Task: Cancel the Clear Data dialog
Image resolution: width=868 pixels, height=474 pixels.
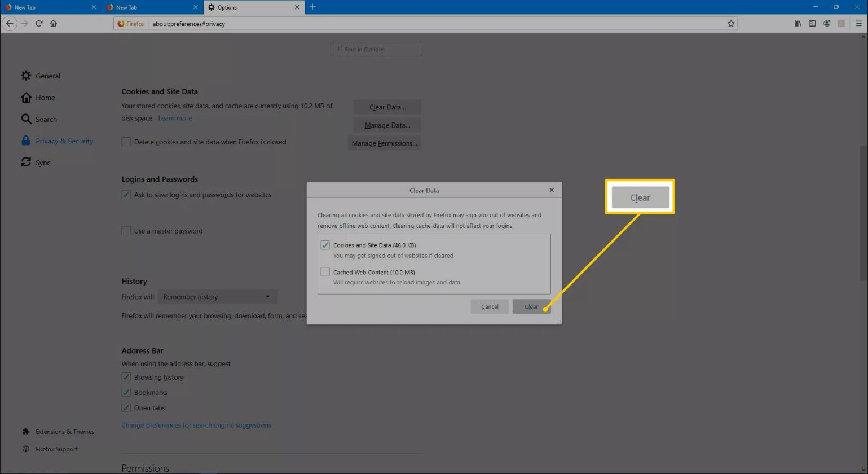Action: 490,307
